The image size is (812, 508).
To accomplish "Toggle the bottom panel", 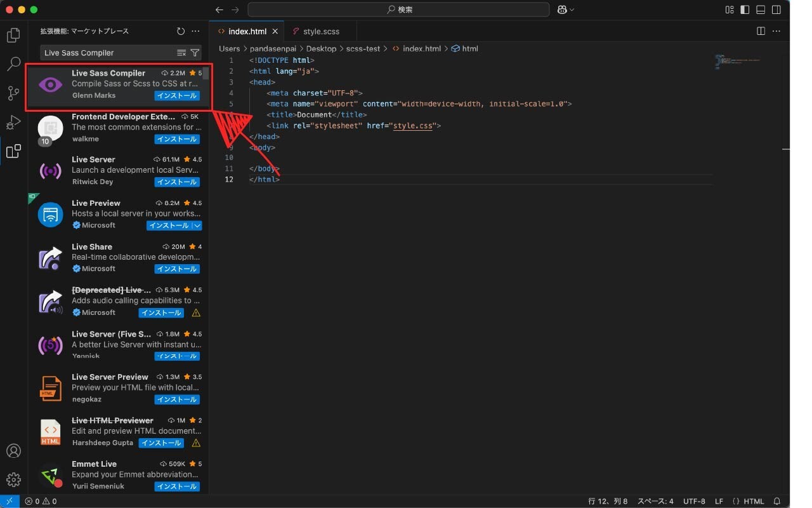I will coord(761,10).
